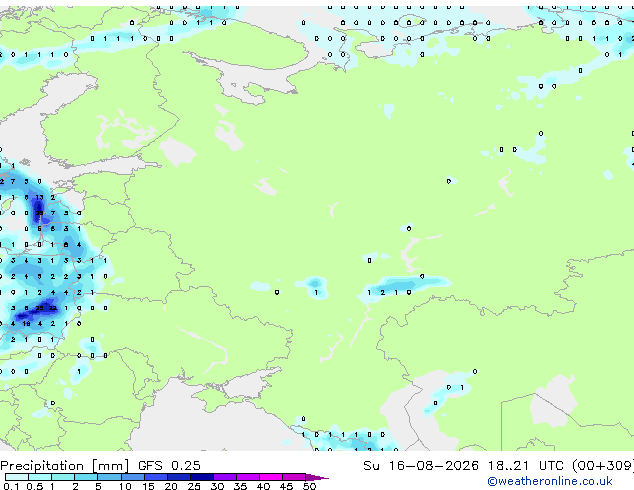Click the '0.1' legend scale label
Screen dimensions: 634x490
coord(11,486)
